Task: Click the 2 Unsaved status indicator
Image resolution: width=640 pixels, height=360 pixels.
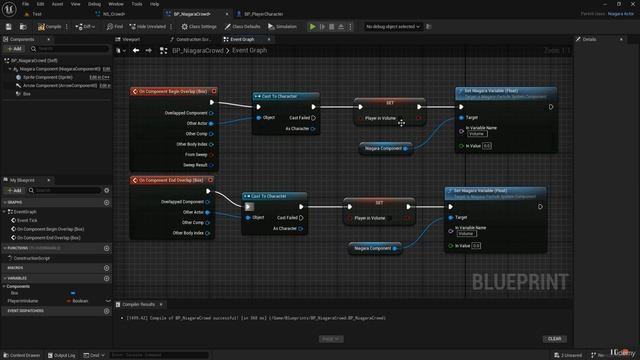Action: click(568, 356)
